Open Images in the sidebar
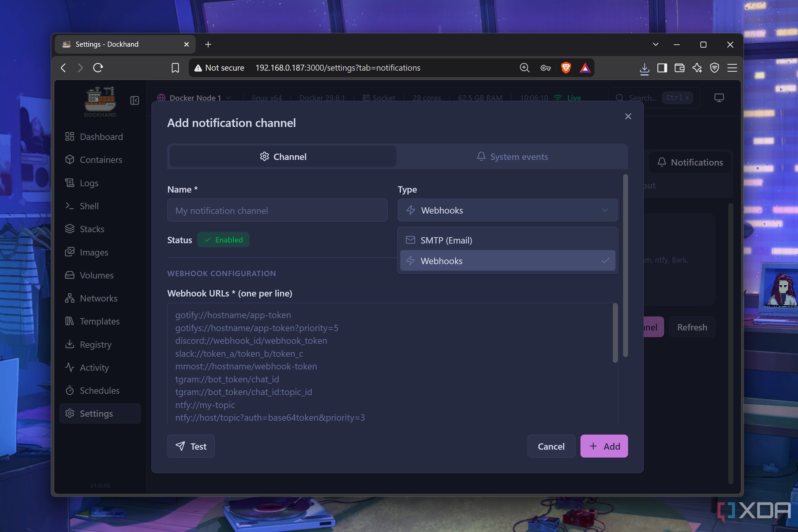The width and height of the screenshot is (798, 532). point(100,252)
